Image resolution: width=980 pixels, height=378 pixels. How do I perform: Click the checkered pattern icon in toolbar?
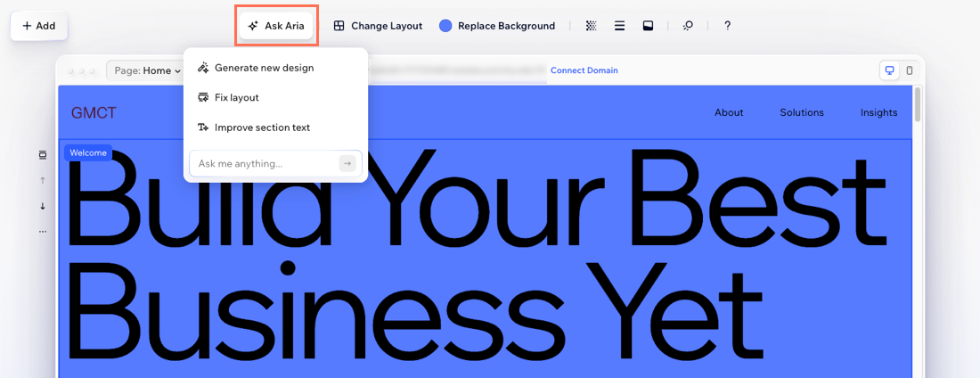coord(592,26)
